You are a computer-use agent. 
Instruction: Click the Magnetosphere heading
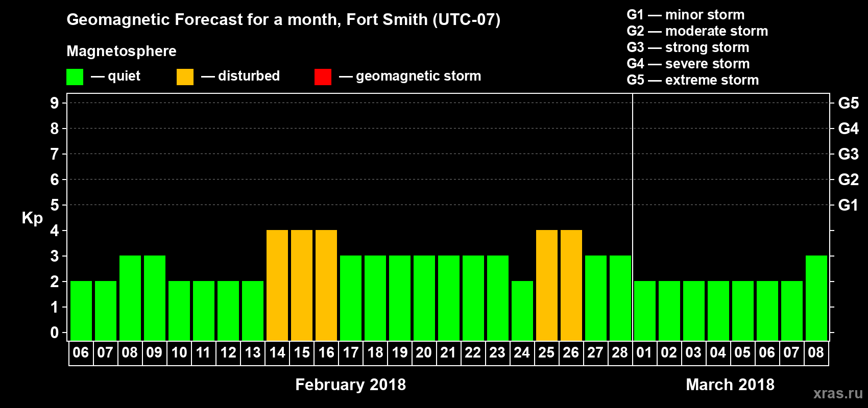122,51
